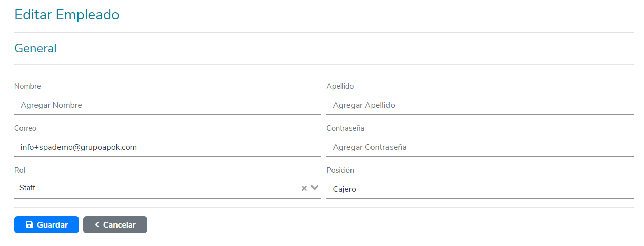Focus the Agregar Nombre input field

click(167, 105)
